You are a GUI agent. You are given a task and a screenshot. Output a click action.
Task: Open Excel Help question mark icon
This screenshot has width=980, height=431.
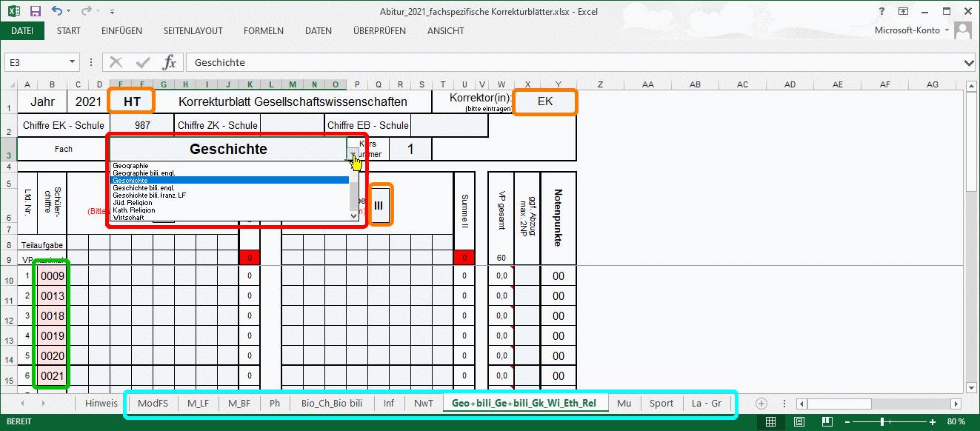coord(881,11)
